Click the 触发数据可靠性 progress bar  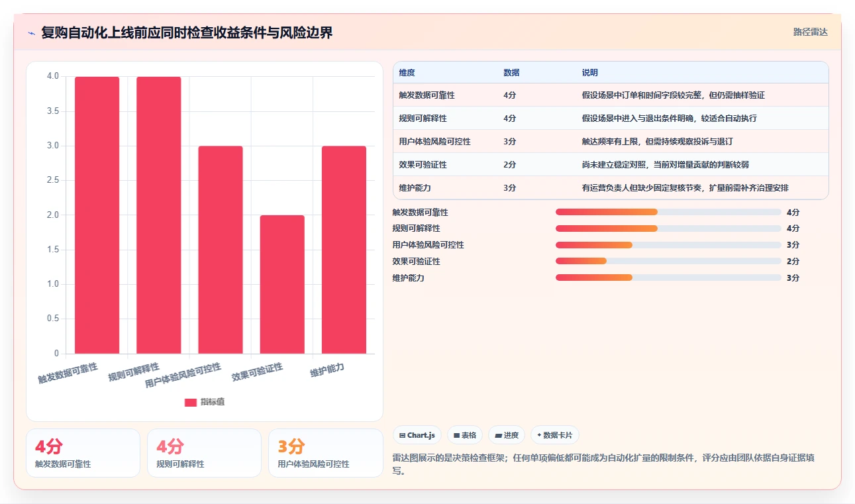point(668,212)
